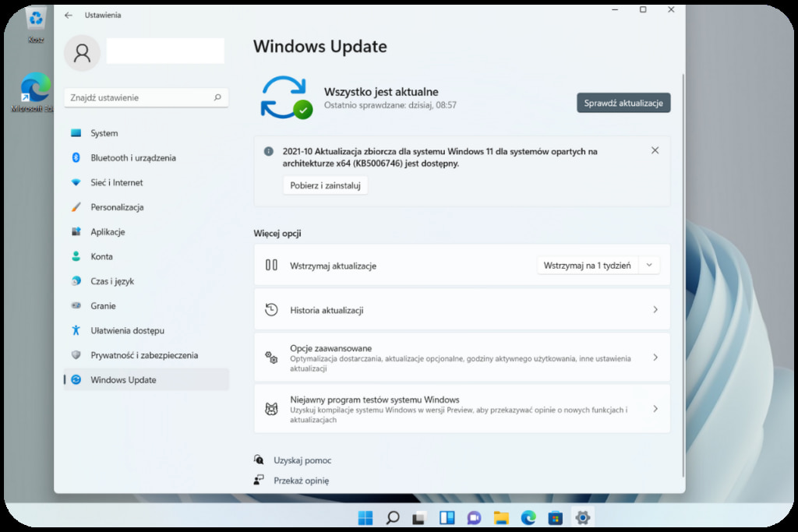Viewport: 798px width, 532px height.
Task: Click the Ostatnio sprawdzane: dzisiaj, 08:57 text
Action: pyautogui.click(x=390, y=105)
